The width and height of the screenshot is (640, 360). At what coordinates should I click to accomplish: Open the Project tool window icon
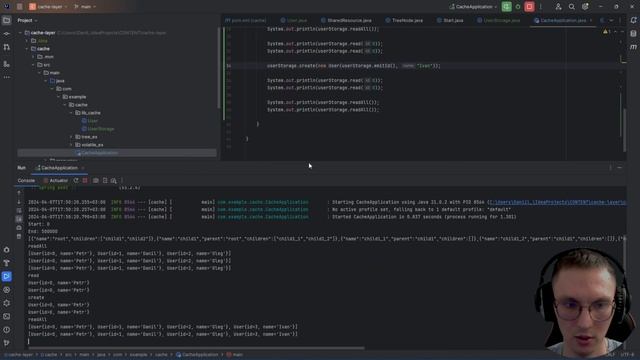coord(7,20)
